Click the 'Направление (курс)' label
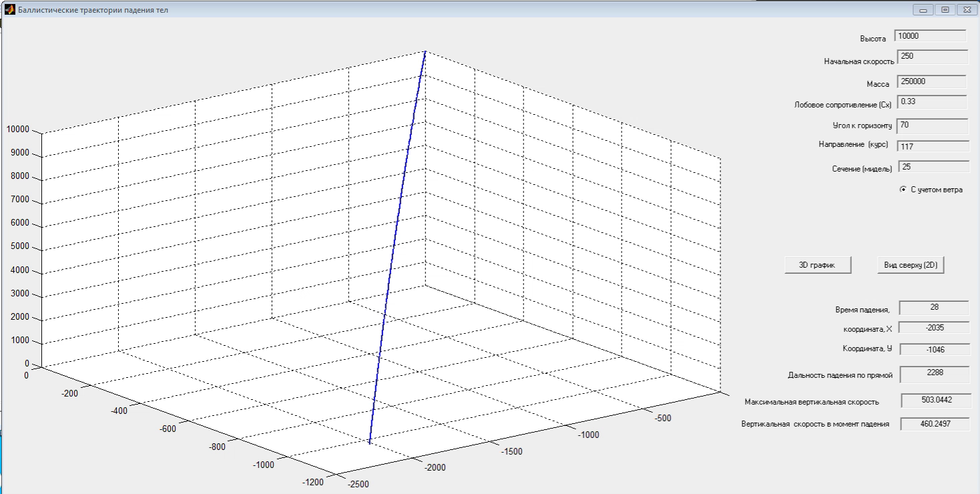 coord(853,144)
